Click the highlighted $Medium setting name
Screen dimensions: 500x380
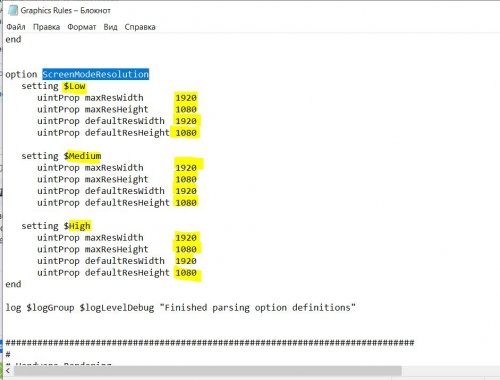(82, 156)
